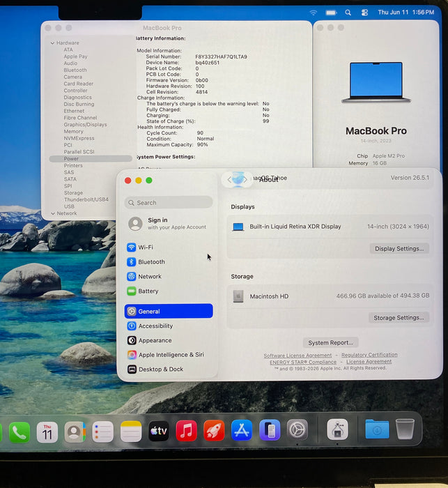The image size is (448, 488).
Task: Open System Settings from the Dock
Action: coord(297,430)
